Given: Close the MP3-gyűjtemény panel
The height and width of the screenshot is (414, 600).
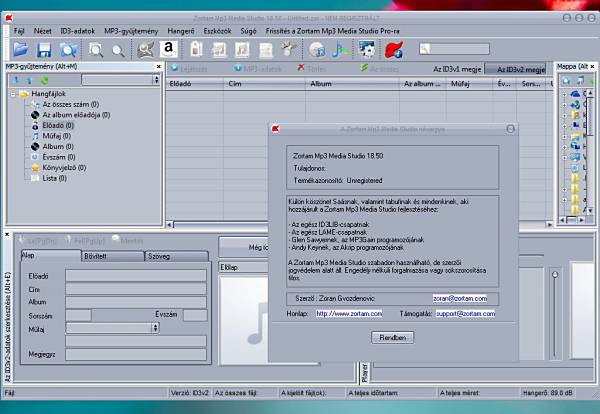Looking at the screenshot, I should [x=158, y=67].
